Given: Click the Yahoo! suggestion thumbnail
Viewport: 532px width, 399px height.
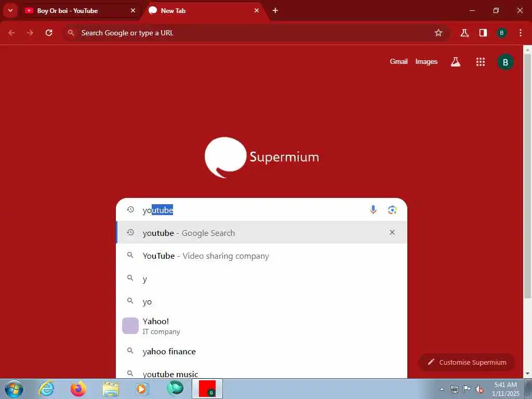Looking at the screenshot, I should [130, 326].
